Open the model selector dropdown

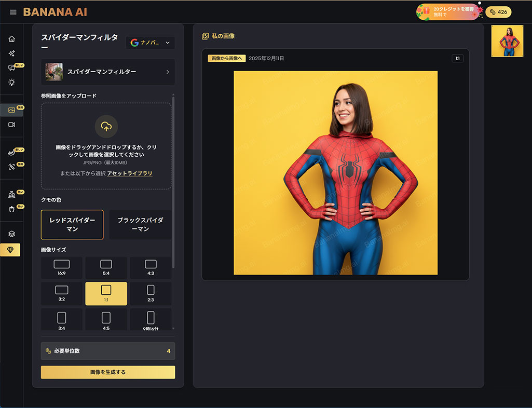pos(150,43)
